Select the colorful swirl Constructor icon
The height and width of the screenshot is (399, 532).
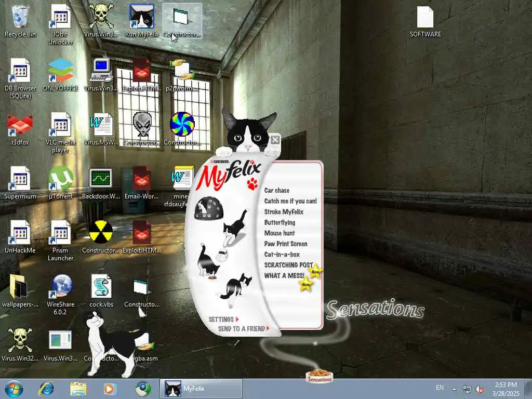click(x=182, y=129)
